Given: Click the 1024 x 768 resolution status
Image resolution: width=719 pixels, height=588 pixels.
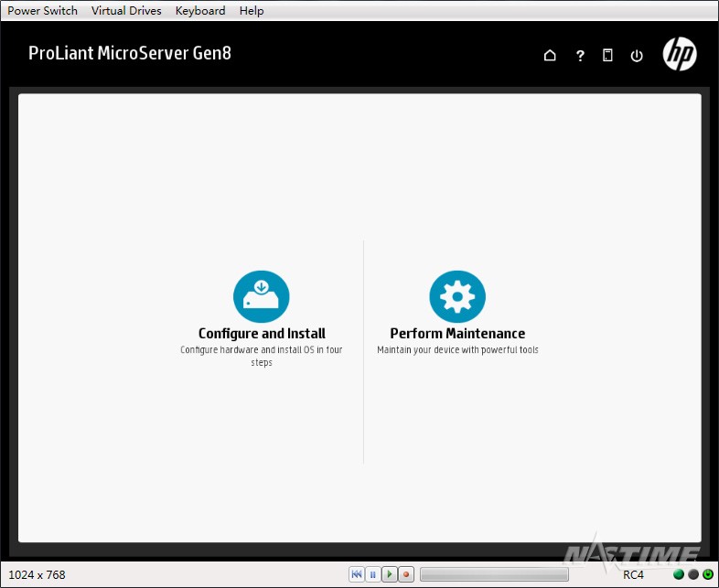Looking at the screenshot, I should pyautogui.click(x=37, y=574).
